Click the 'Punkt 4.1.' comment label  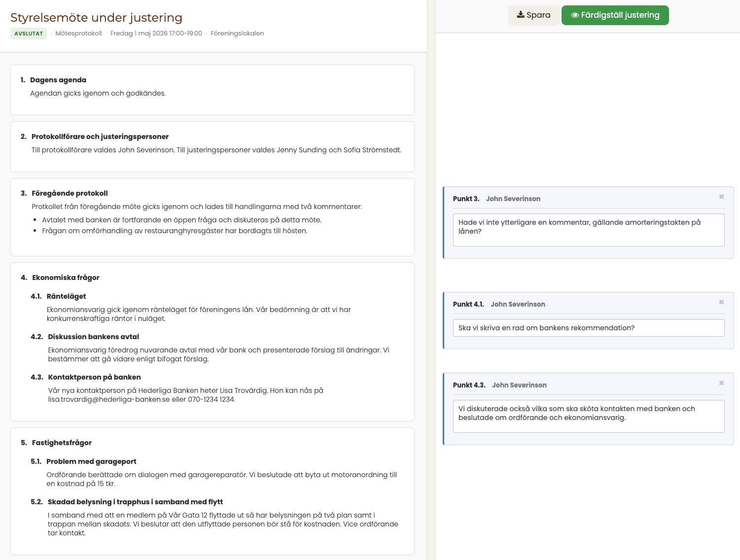468,304
